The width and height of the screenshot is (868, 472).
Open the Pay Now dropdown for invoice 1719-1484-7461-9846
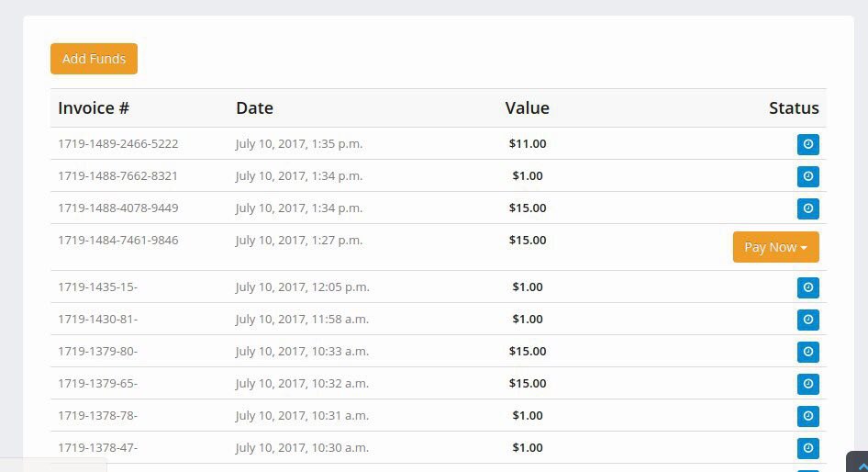(x=775, y=247)
